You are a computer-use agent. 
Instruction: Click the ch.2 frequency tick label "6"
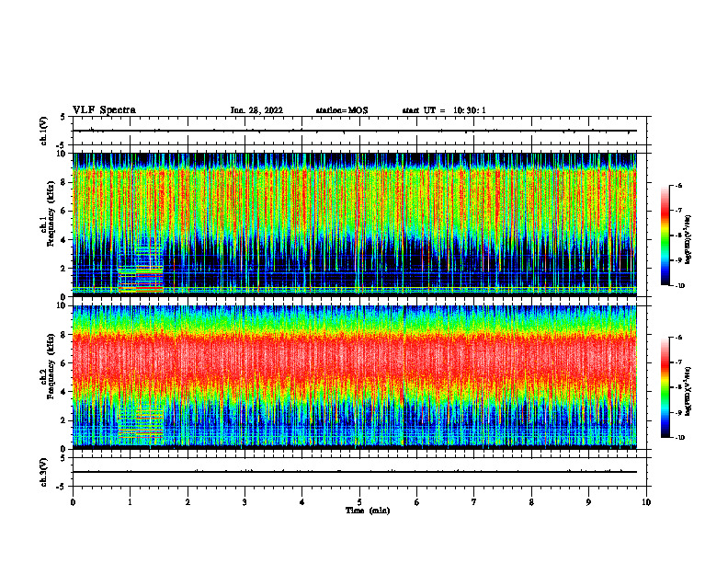tap(65, 363)
